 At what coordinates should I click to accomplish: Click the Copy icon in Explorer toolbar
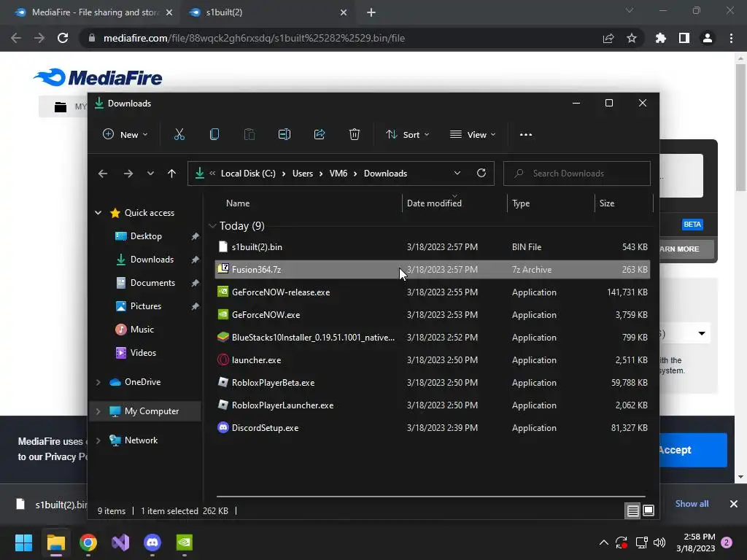pos(214,135)
